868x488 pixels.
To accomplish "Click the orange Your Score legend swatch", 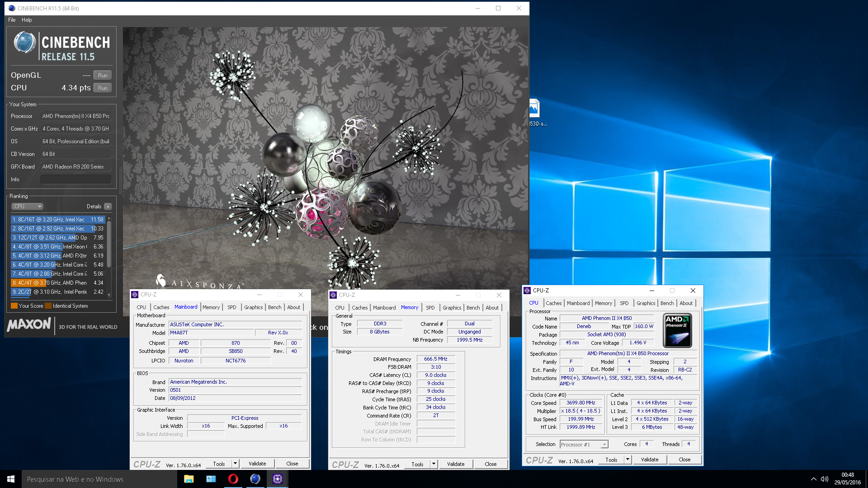I will point(14,306).
